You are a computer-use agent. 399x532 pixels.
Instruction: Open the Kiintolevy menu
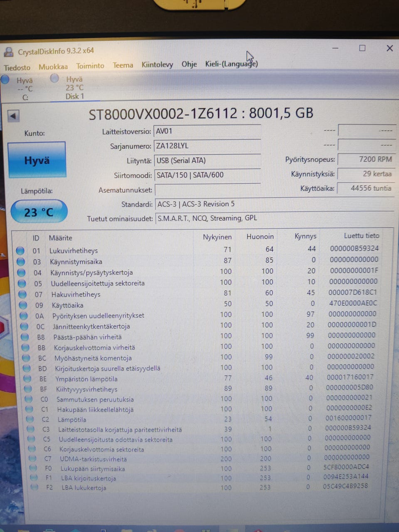pyautogui.click(x=157, y=64)
